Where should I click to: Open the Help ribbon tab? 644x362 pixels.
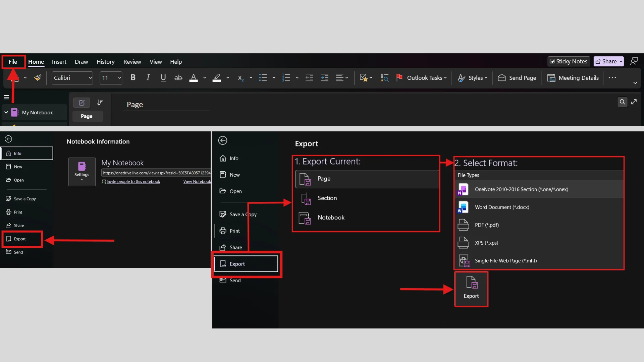176,62
